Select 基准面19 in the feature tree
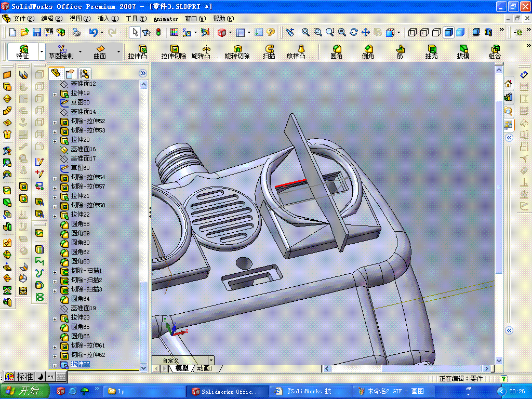The image size is (532, 399). (x=83, y=308)
